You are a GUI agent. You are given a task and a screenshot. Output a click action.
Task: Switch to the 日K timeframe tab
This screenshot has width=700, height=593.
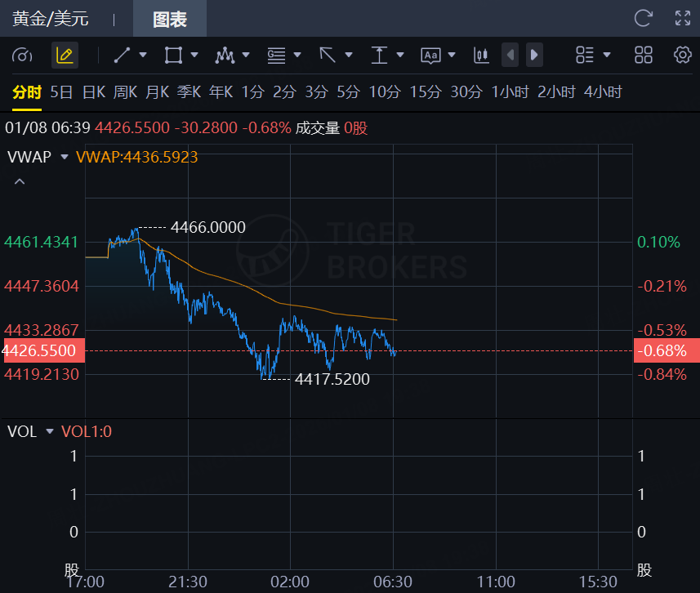coord(94,91)
